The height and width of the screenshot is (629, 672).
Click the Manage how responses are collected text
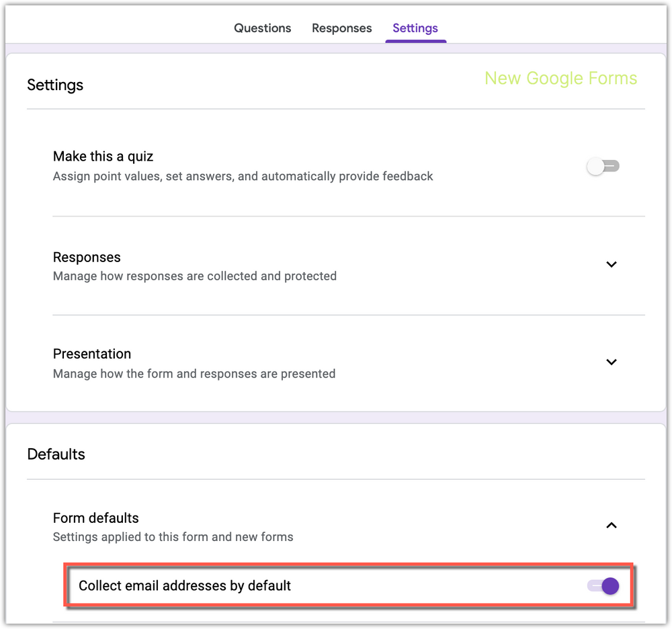(195, 276)
